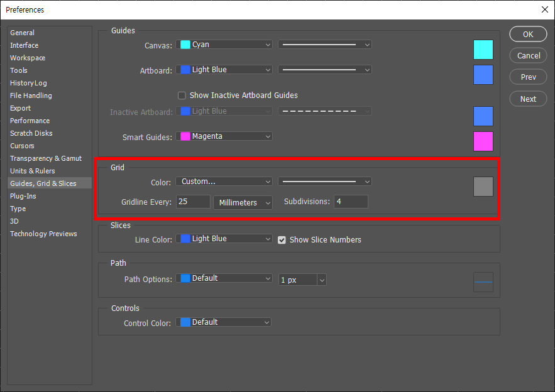Open Control Color dropdown
This screenshot has height=392, width=555.
click(224, 322)
